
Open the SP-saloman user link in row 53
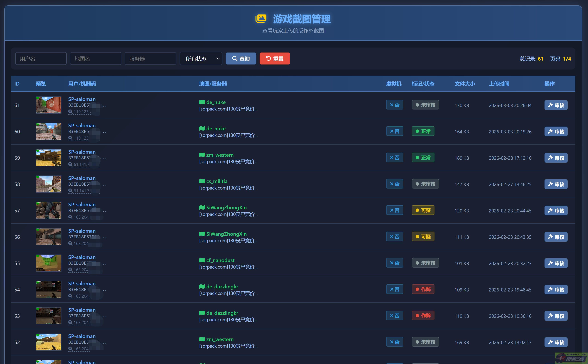pos(82,310)
